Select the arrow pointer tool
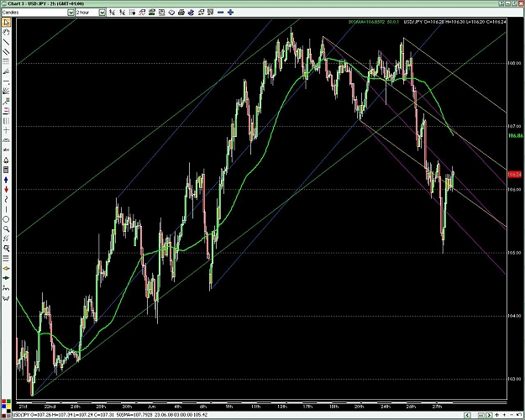 tap(6, 23)
